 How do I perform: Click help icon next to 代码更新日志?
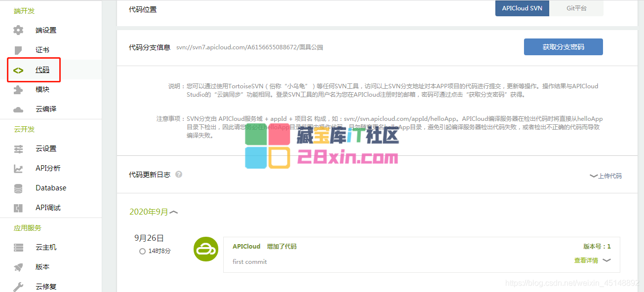(179, 175)
